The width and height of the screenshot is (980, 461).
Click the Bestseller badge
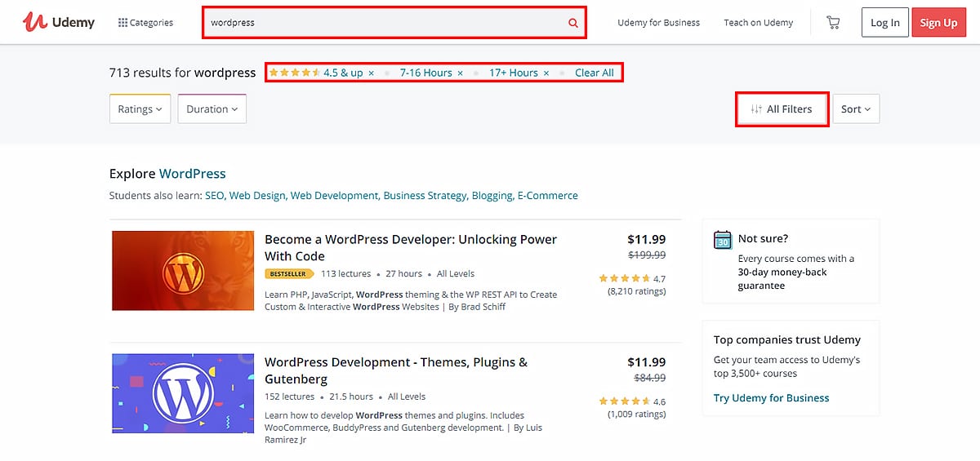click(289, 274)
